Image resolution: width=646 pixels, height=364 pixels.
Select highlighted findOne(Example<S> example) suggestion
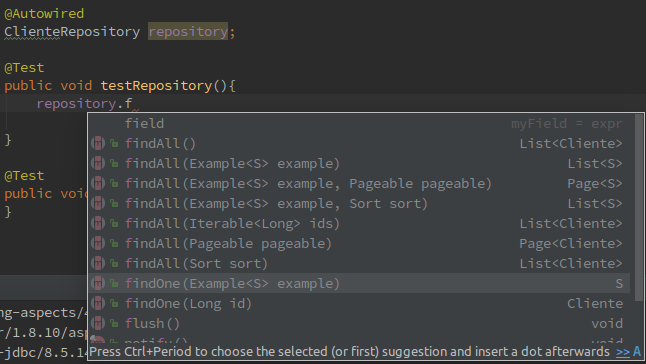coord(359,283)
